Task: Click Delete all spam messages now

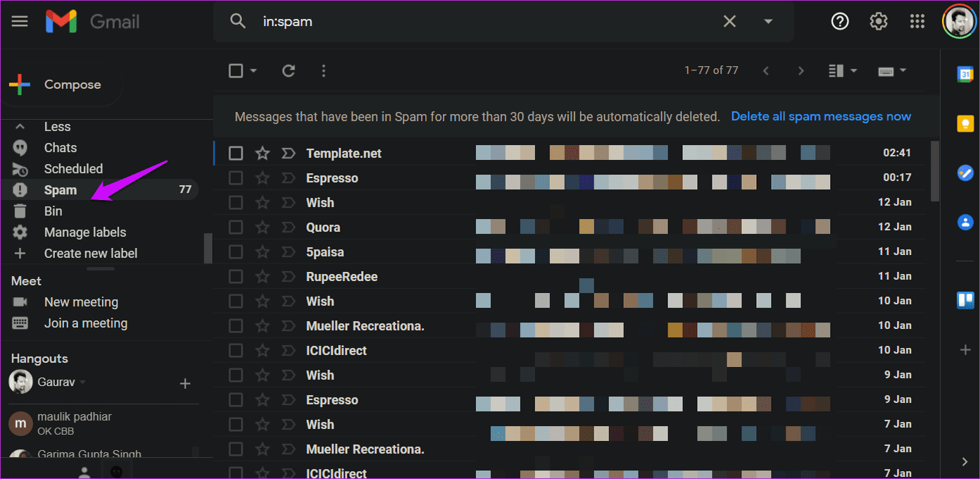Action: [821, 116]
